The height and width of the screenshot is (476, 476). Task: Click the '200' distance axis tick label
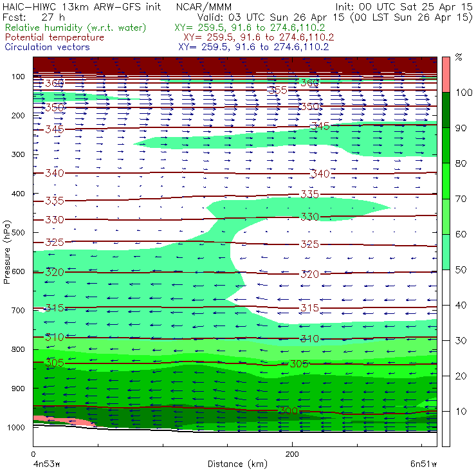point(292,454)
